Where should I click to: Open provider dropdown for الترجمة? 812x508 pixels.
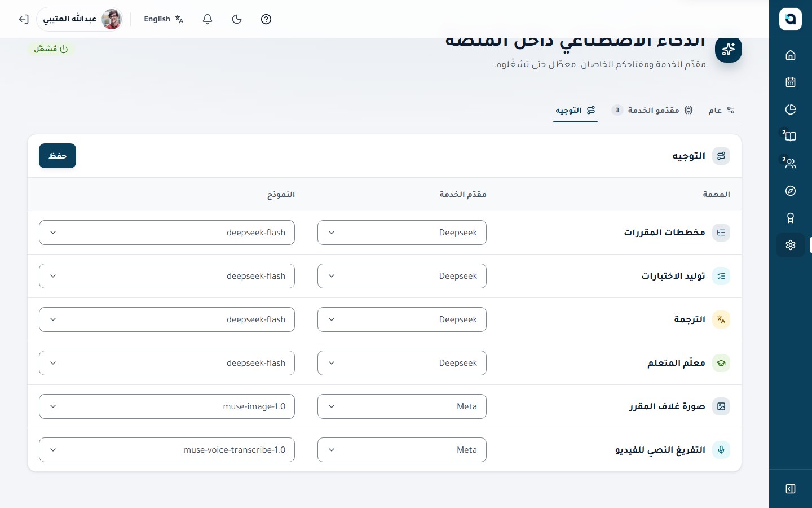(402, 319)
